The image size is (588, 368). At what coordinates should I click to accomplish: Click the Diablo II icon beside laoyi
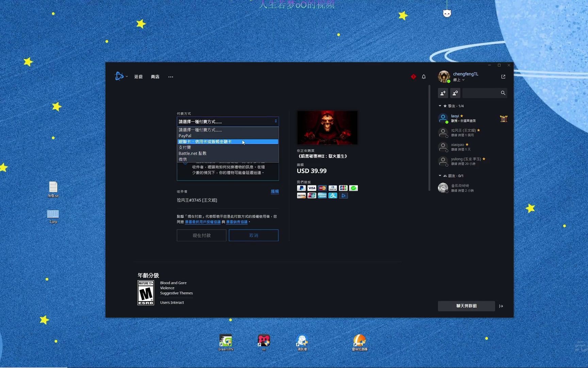coord(504,119)
